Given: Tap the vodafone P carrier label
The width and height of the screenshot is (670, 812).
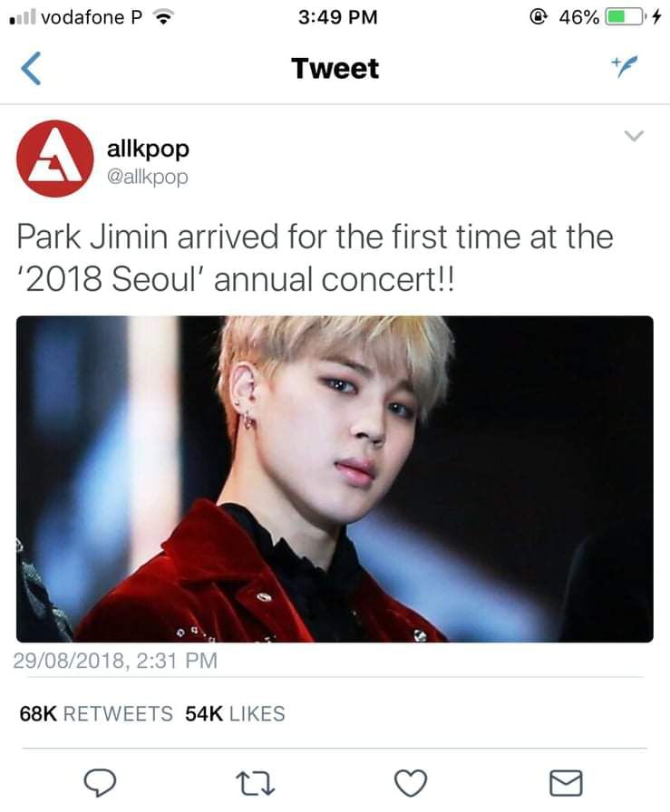Looking at the screenshot, I should click(x=92, y=17).
